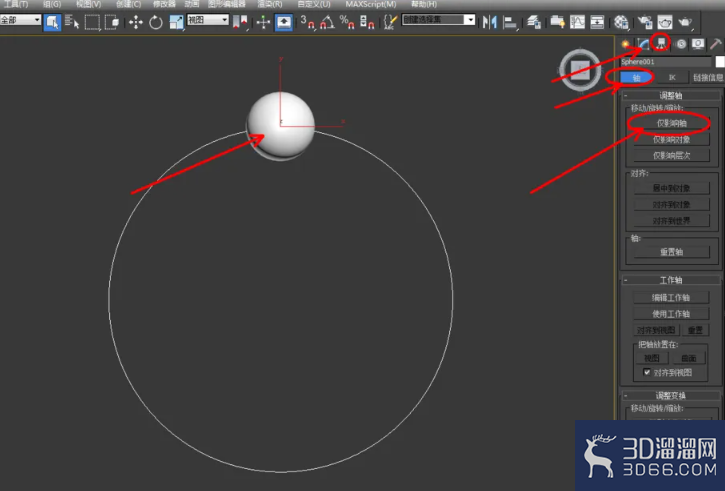The height and width of the screenshot is (491, 725).
Task: Open Edit Named Selection Sets tool
Action: 390,22
